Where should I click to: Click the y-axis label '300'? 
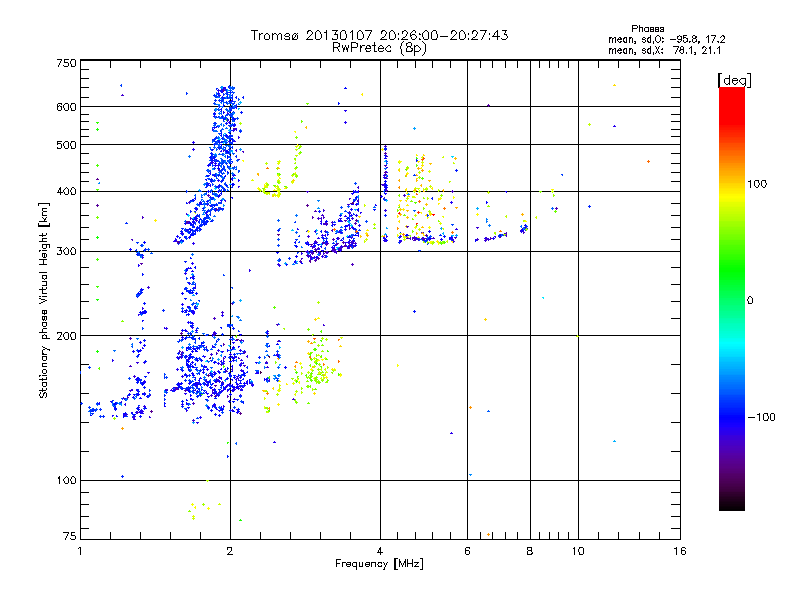tap(66, 252)
